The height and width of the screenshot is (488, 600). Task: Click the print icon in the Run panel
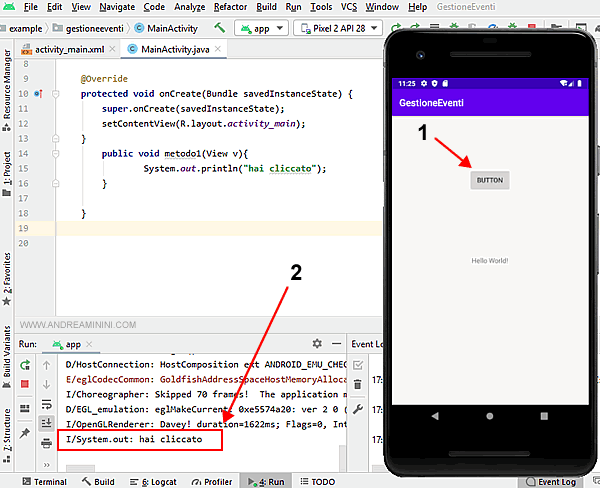pyautogui.click(x=46, y=442)
